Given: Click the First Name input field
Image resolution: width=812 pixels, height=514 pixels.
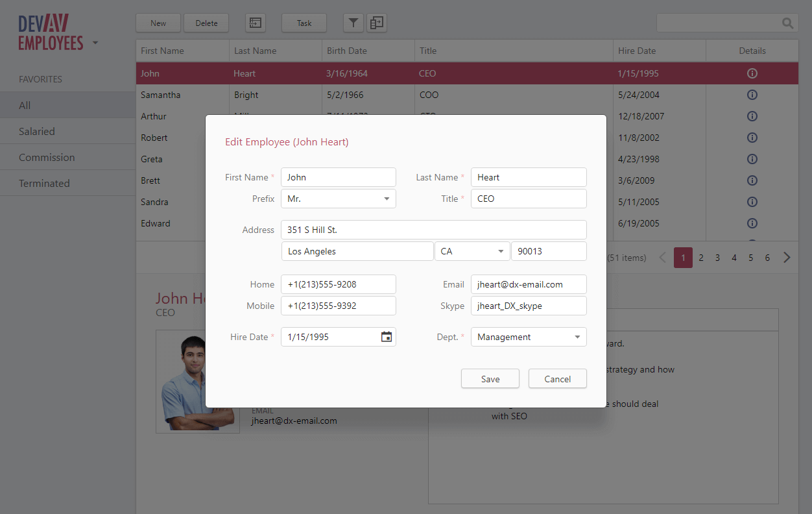Looking at the screenshot, I should tap(338, 177).
